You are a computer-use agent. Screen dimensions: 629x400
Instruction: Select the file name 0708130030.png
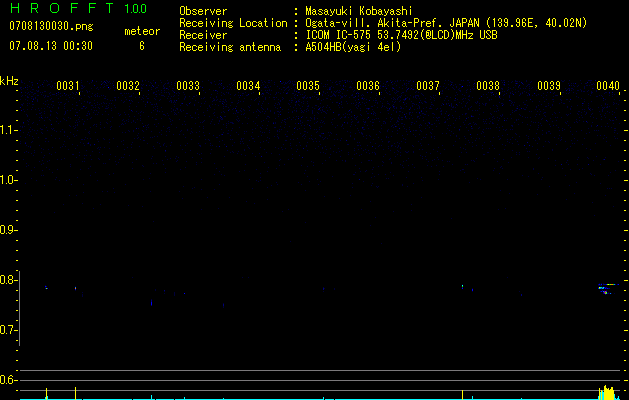pos(51,26)
